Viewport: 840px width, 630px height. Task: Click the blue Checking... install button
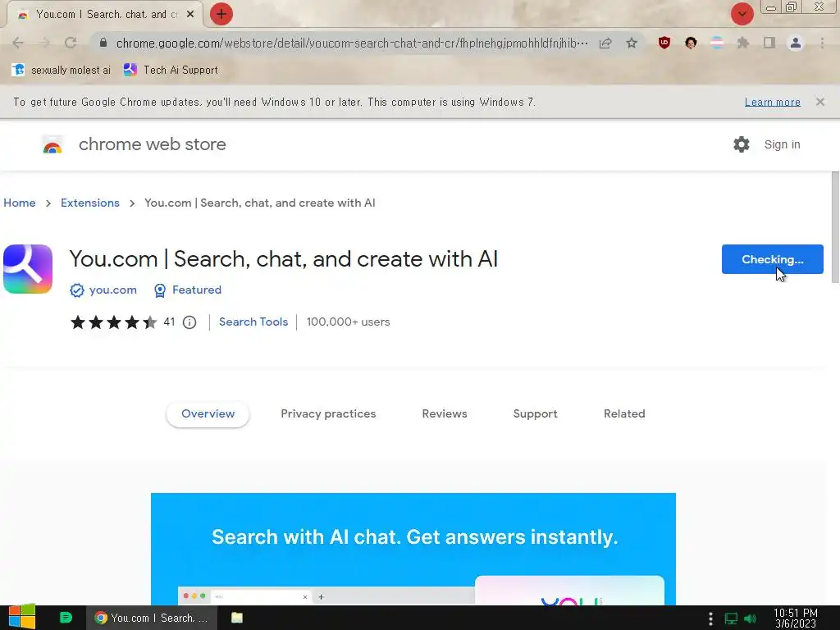coord(772,259)
